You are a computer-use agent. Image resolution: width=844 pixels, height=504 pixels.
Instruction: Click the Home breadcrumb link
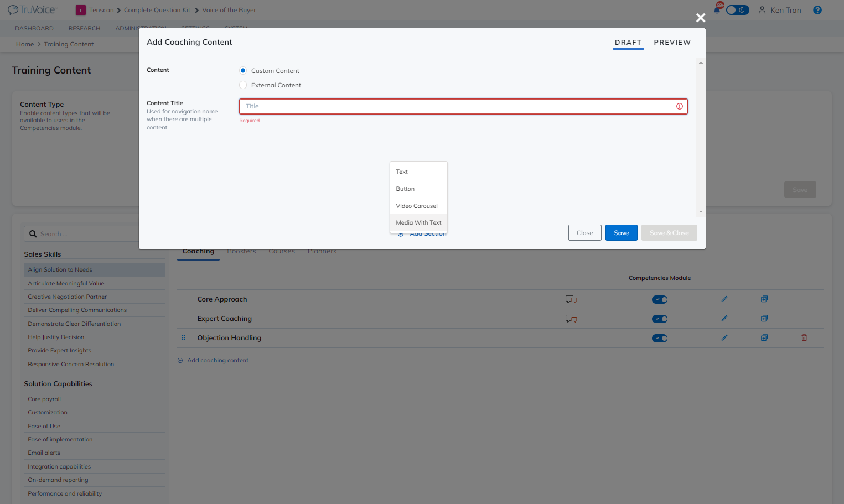(25, 44)
